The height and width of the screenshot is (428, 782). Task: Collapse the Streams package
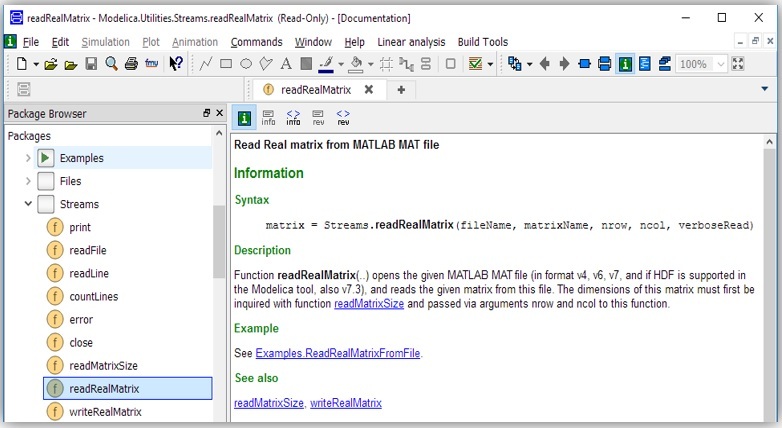click(28, 204)
